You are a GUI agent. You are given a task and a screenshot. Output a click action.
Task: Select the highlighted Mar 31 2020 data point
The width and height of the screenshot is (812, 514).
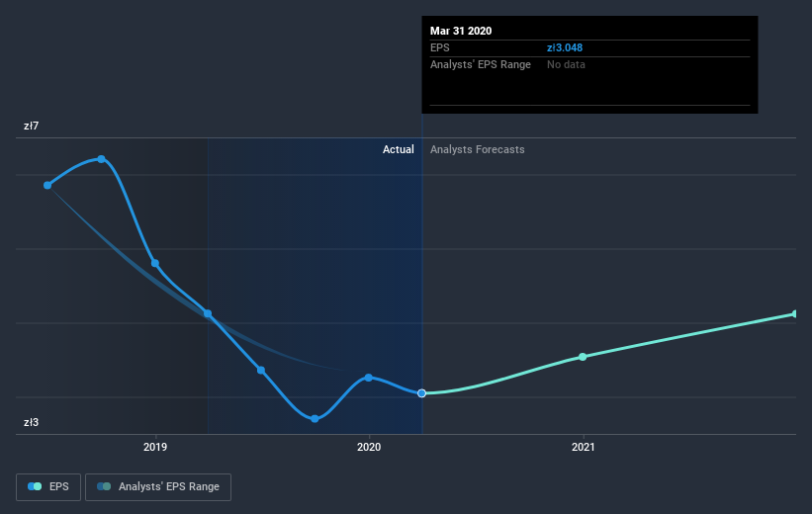point(421,393)
